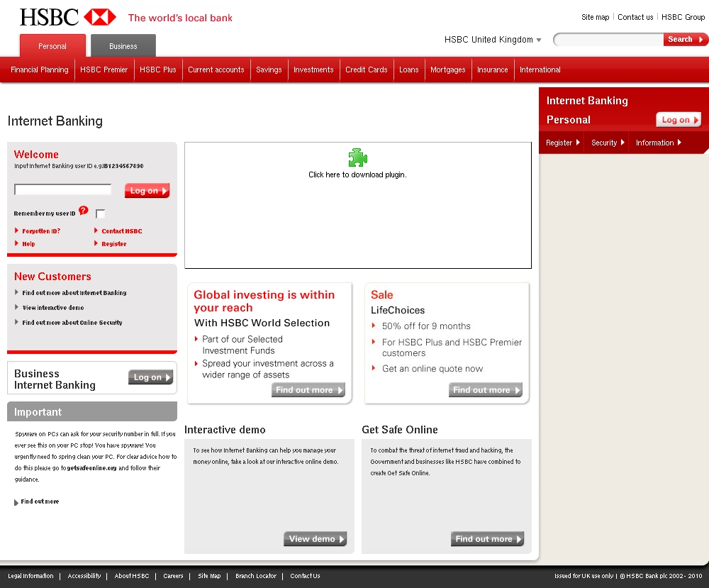Viewport: 709px width, 588px height.
Task: Click Find out more under Important notice
Action: pyautogui.click(x=40, y=501)
